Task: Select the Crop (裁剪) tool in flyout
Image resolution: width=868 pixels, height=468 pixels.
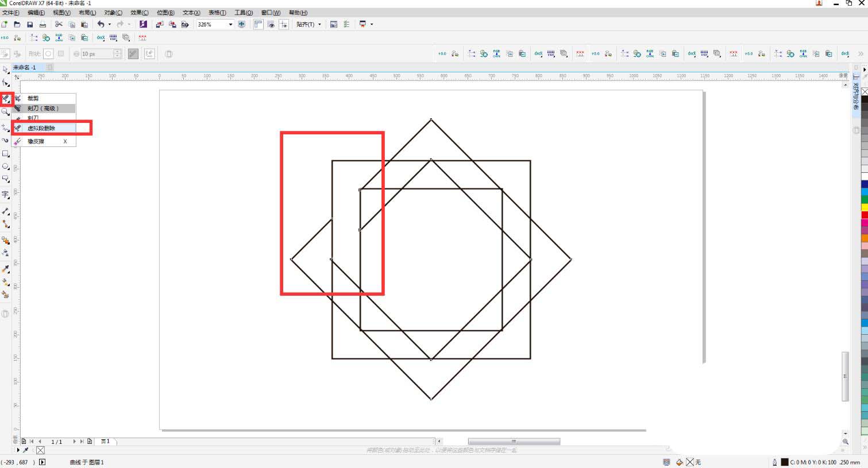Action: click(x=33, y=98)
